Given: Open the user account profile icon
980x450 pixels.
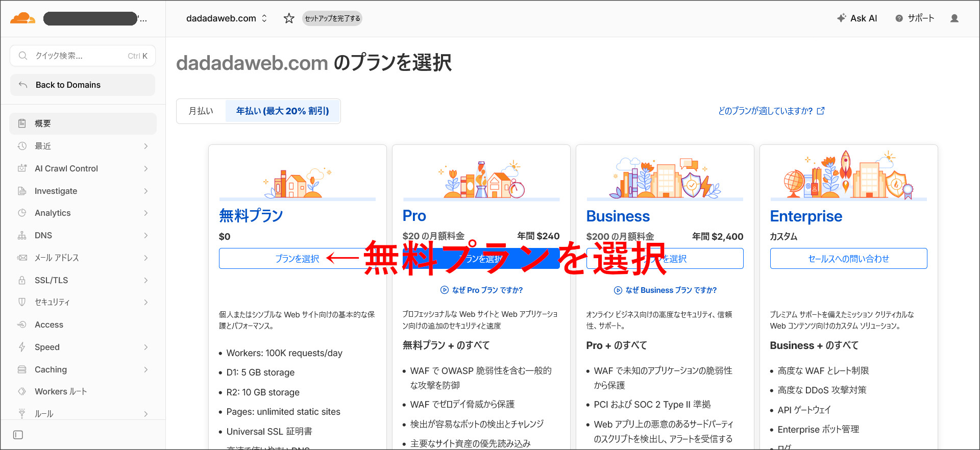Looking at the screenshot, I should [954, 18].
